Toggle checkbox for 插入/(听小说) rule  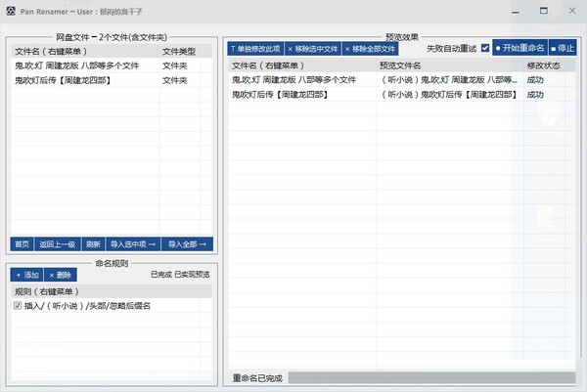click(x=18, y=306)
